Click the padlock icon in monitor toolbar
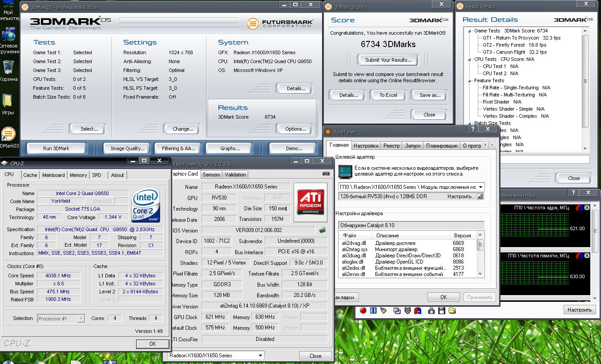This screenshot has height=364, width=601. click(x=432, y=310)
